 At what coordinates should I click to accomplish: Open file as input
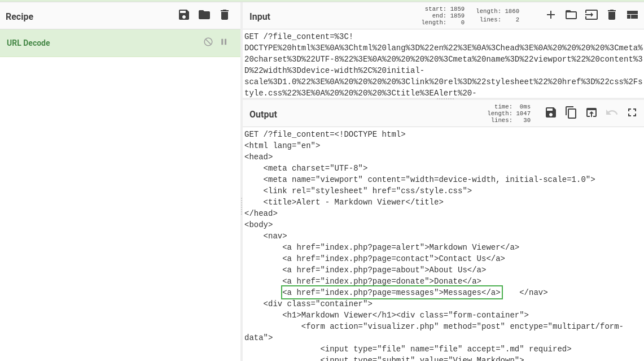click(x=592, y=15)
